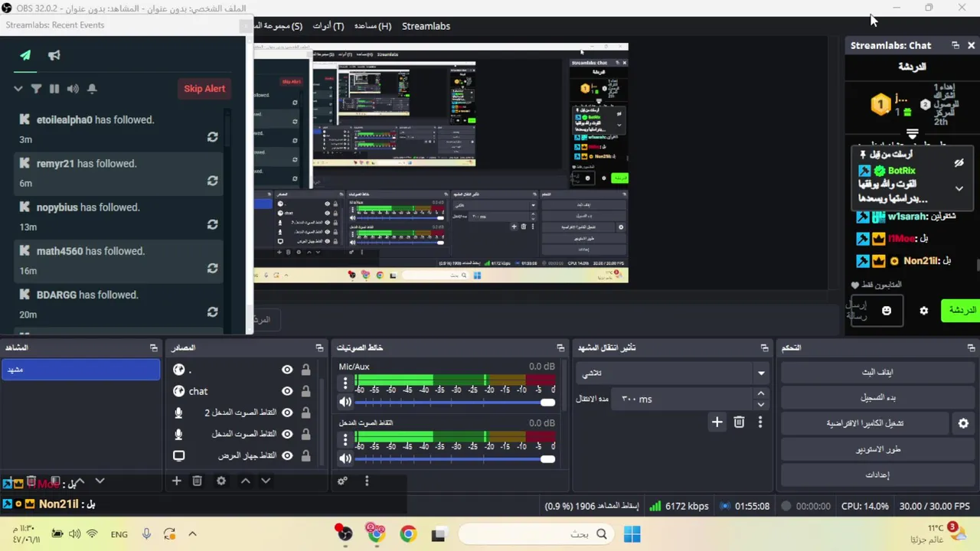Replay the BDARGG follow alert
Viewport: 980px width, 551px height.
[x=213, y=311]
